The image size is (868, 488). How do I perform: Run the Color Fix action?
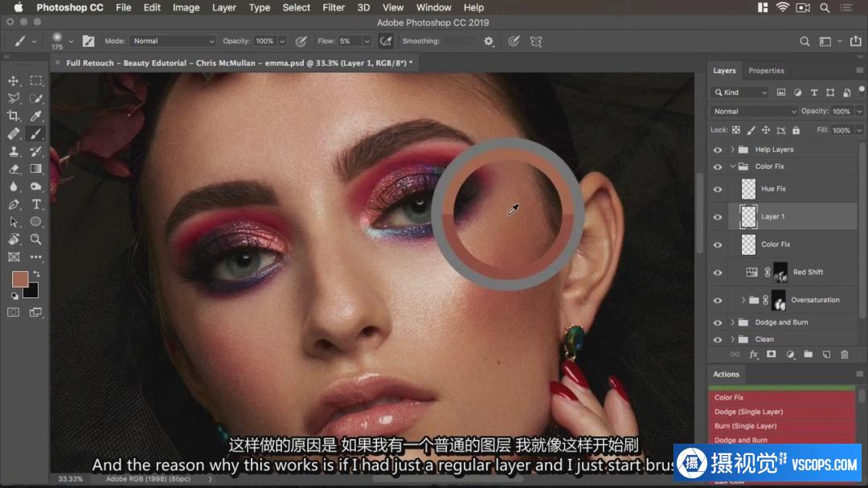(782, 398)
